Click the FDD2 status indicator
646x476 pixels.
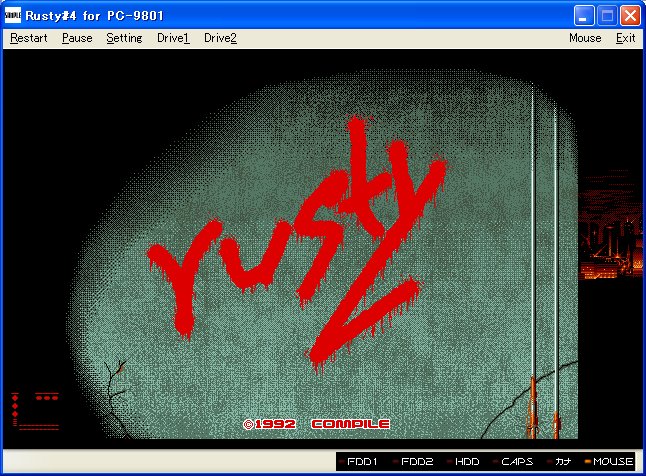click(413, 461)
